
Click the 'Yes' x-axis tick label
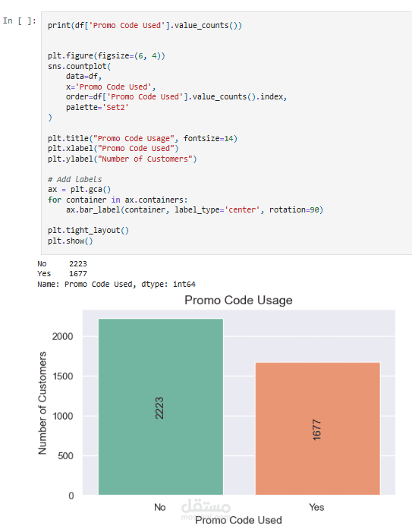click(x=316, y=507)
